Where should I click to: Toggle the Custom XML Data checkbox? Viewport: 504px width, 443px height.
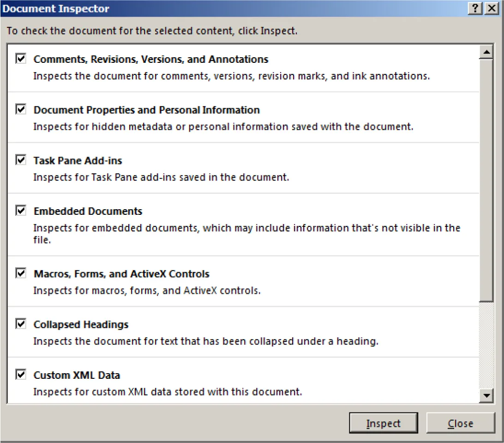pyautogui.click(x=20, y=375)
